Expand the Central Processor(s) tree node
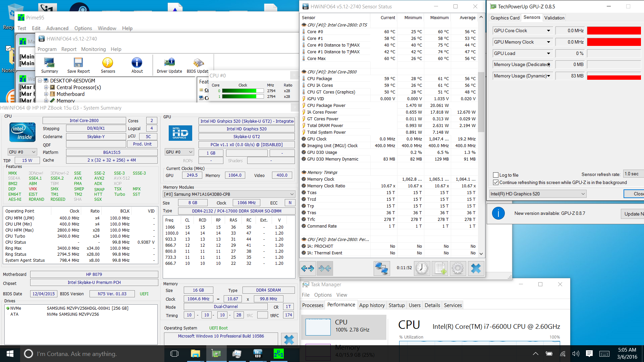 pyautogui.click(x=46, y=87)
